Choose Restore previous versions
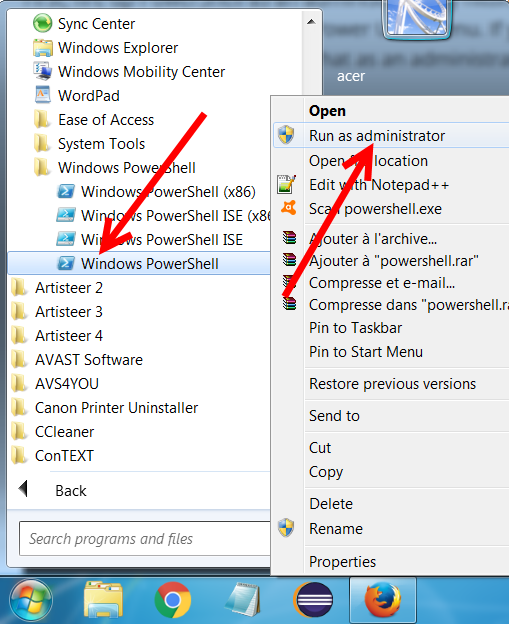The height and width of the screenshot is (624, 509). [x=391, y=384]
